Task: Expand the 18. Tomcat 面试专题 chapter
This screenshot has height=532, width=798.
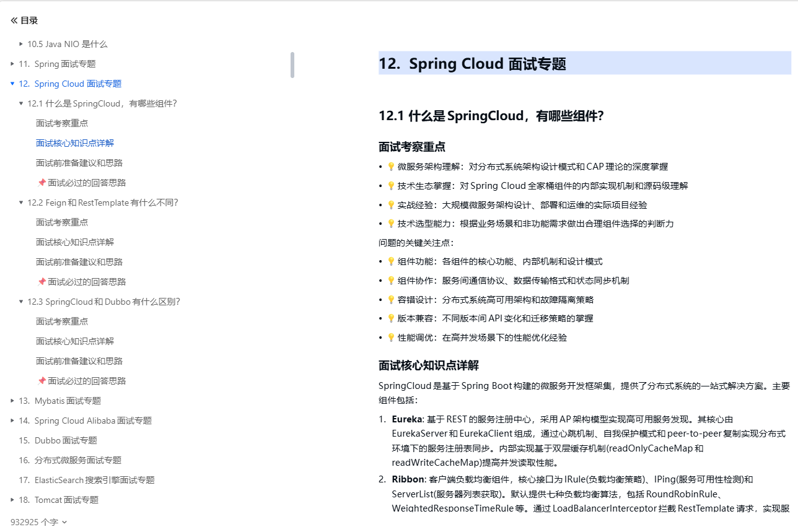Action: (12, 500)
